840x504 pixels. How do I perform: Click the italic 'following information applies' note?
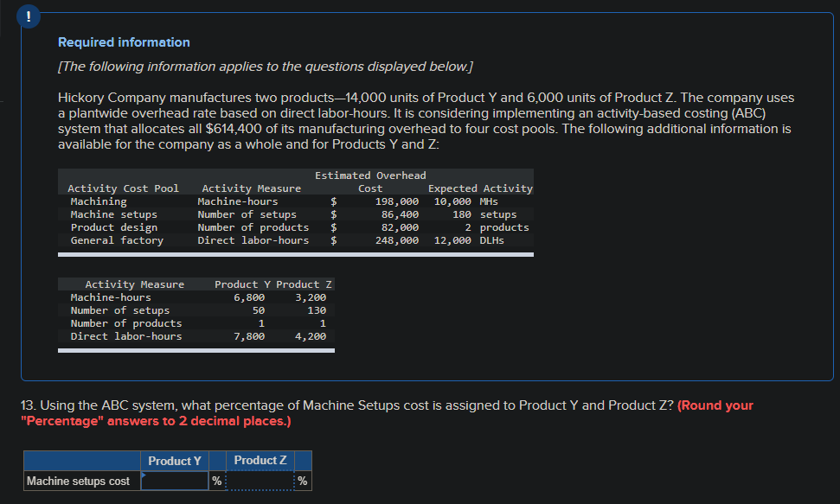click(x=266, y=67)
